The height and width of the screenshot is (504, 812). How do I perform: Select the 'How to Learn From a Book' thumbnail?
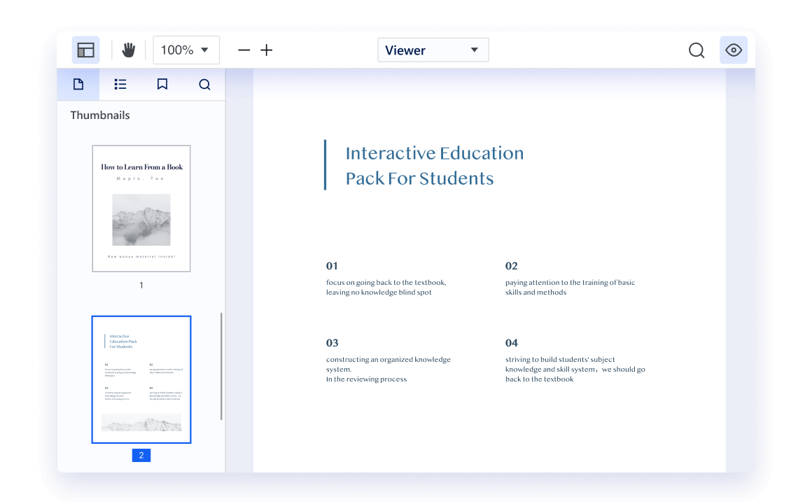(x=141, y=209)
